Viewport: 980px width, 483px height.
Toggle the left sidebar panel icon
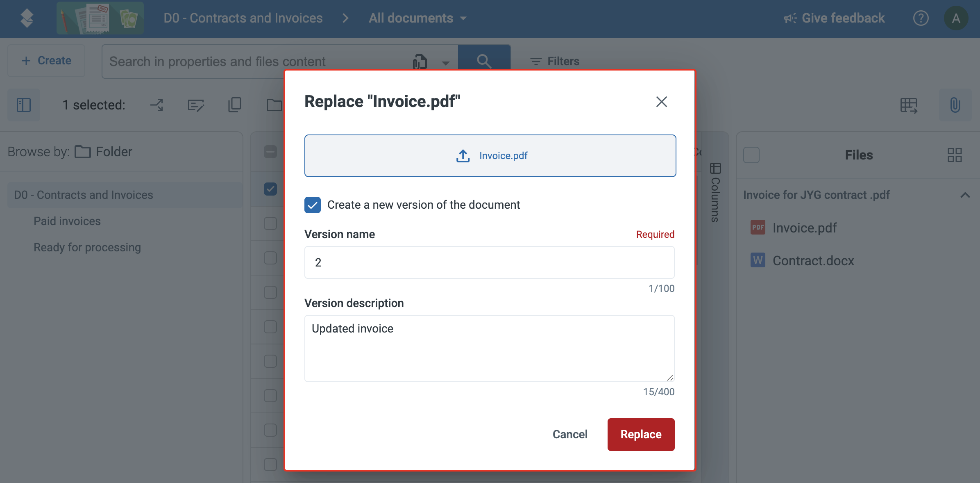[24, 105]
